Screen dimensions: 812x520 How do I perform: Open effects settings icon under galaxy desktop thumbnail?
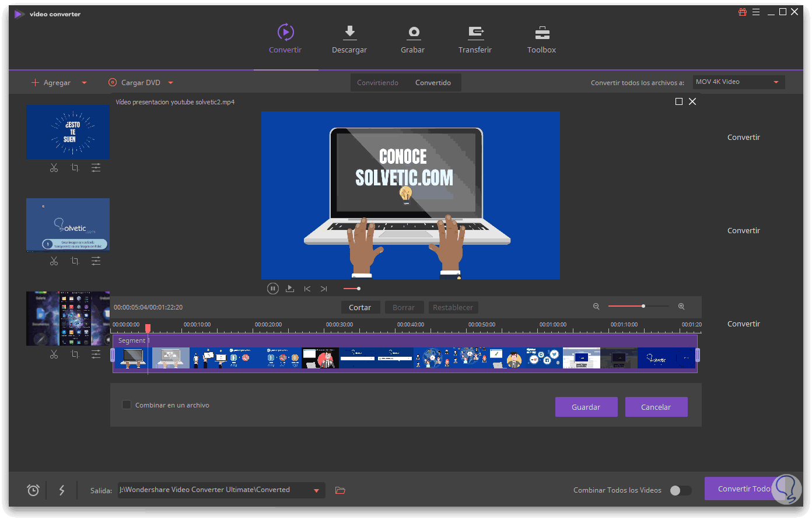(x=96, y=354)
